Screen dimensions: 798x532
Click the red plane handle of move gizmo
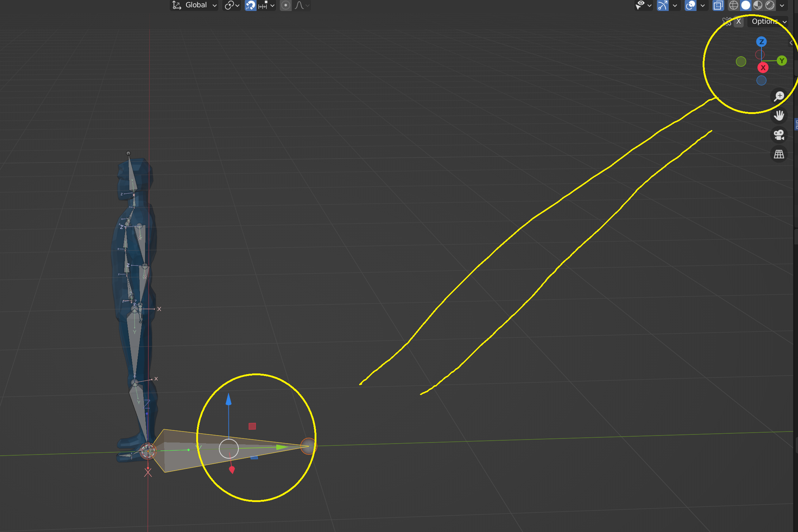click(x=252, y=426)
